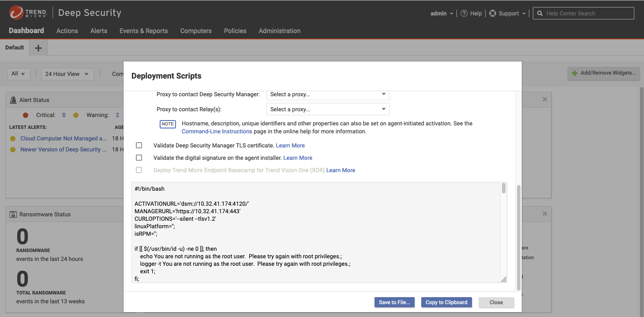Click the Help Center Search field
The width and height of the screenshot is (644, 317).
(x=587, y=13)
